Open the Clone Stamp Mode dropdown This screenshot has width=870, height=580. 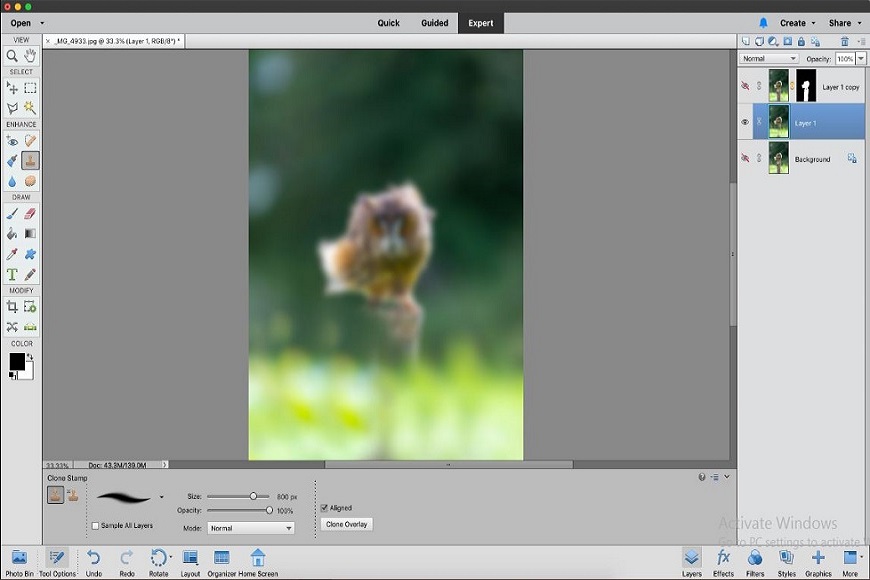tap(251, 528)
